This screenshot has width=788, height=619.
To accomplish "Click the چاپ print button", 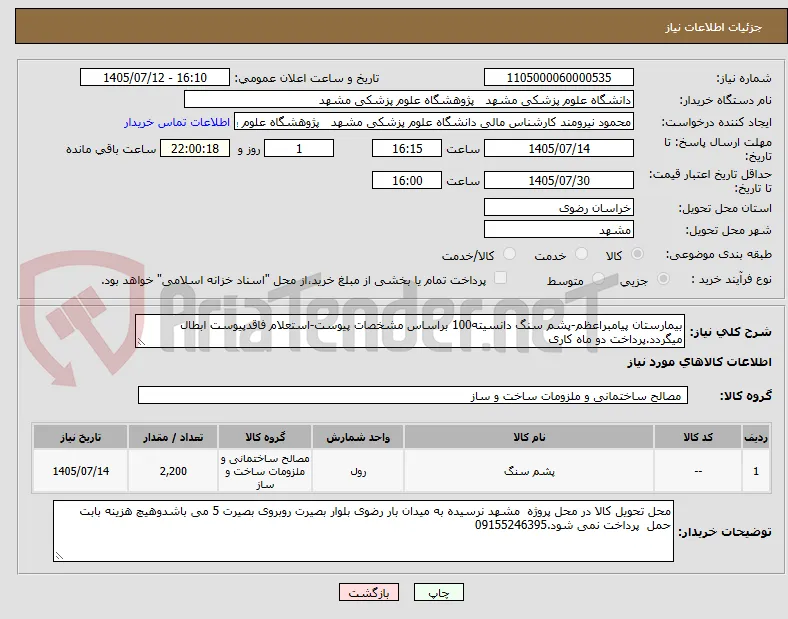I will (439, 592).
